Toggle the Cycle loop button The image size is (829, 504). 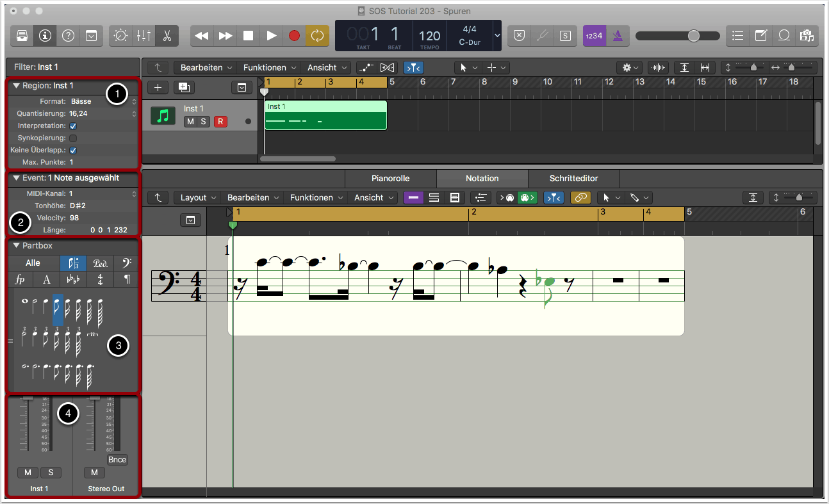[x=317, y=36]
